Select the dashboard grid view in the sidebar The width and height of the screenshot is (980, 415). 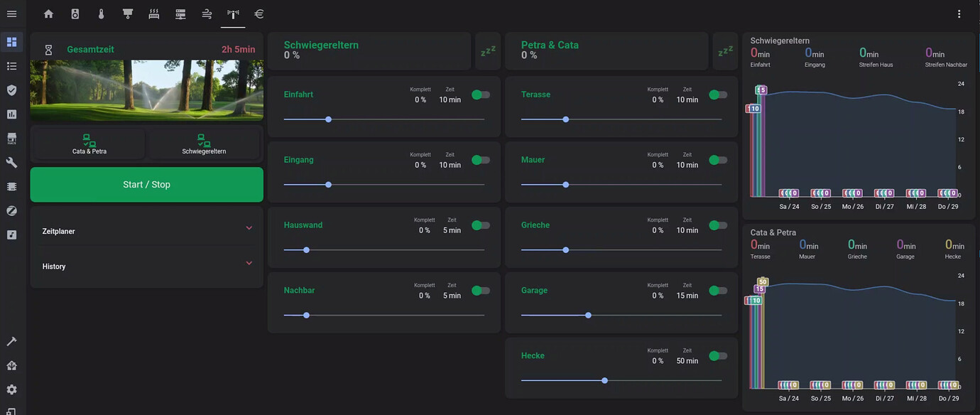pyautogui.click(x=11, y=41)
